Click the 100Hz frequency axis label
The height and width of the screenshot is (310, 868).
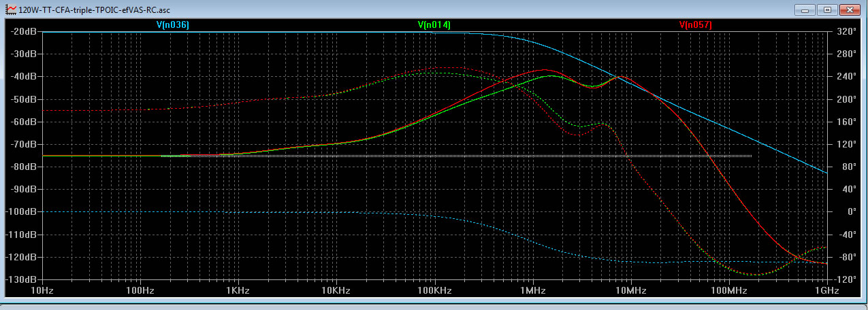click(x=140, y=290)
